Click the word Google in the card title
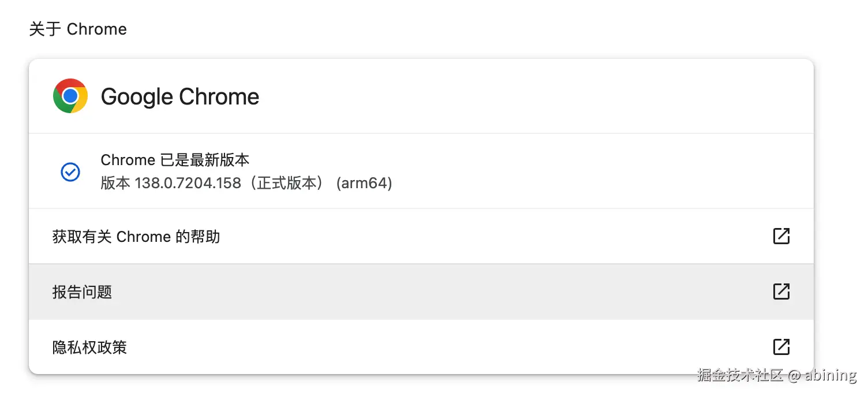 tap(137, 96)
